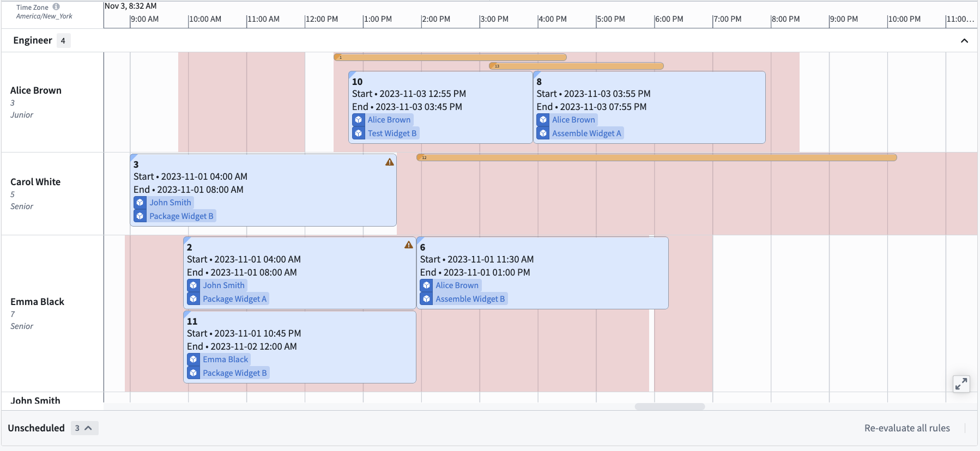The height and width of the screenshot is (451, 980).
Task: Expand the schedule to fullscreen view
Action: coord(961,384)
